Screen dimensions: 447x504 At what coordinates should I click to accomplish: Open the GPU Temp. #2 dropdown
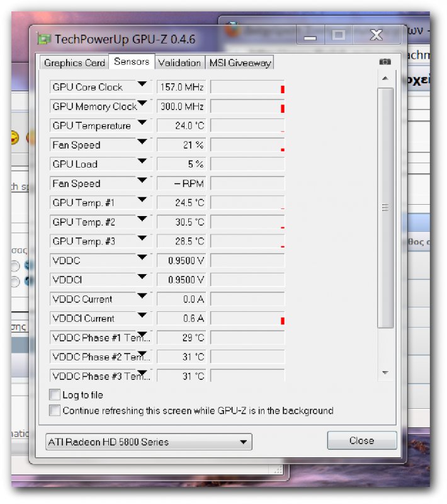click(142, 219)
